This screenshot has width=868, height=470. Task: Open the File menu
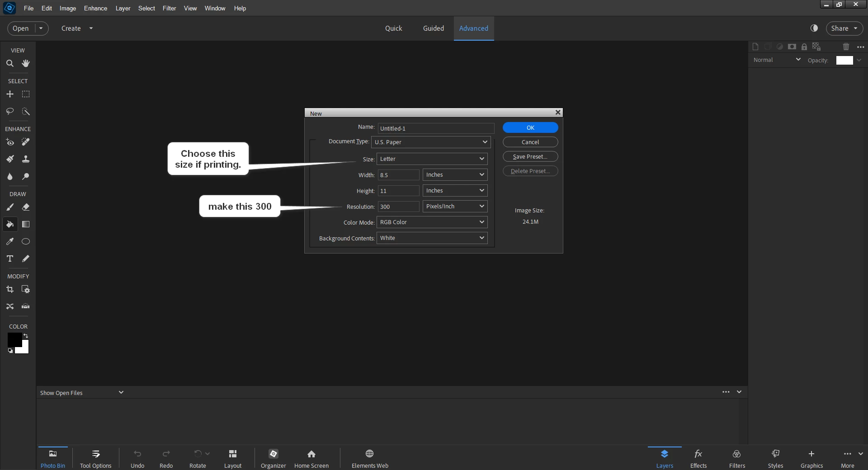pyautogui.click(x=28, y=8)
